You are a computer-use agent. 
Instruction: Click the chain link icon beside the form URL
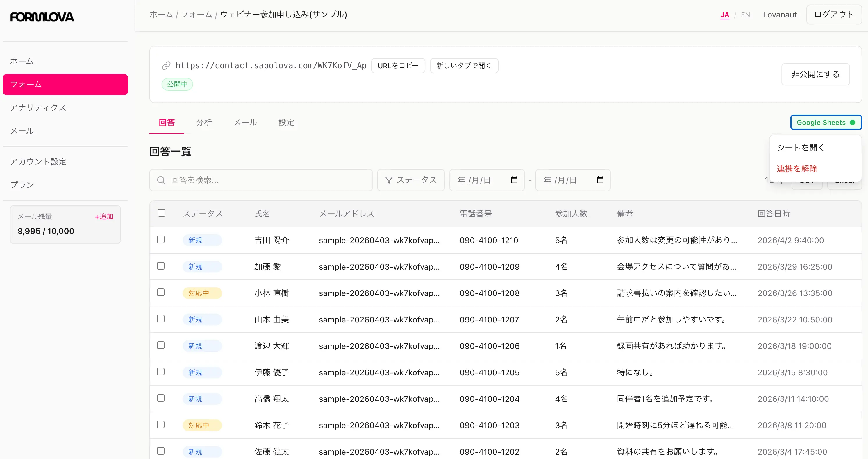166,65
